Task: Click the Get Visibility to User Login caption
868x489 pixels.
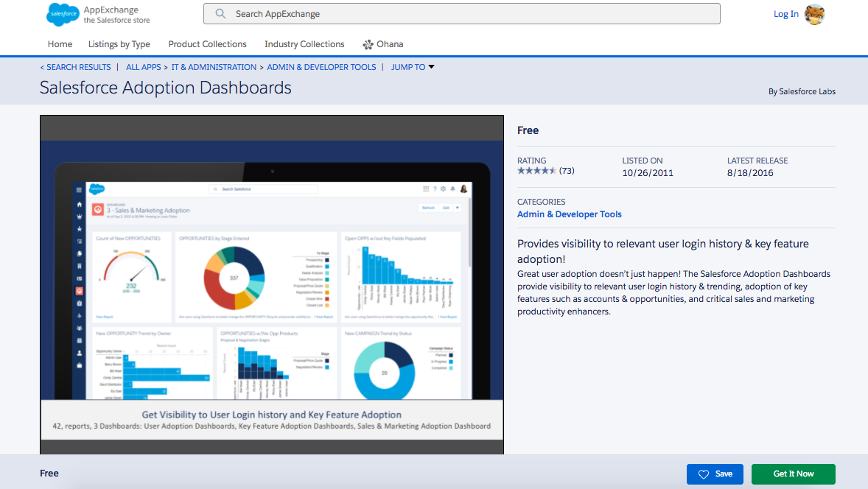Action: (x=271, y=415)
